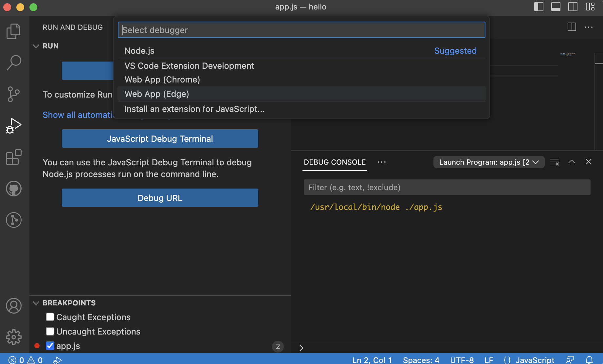Select the Search icon in activity bar
Image resolution: width=603 pixels, height=364 pixels.
click(x=13, y=62)
